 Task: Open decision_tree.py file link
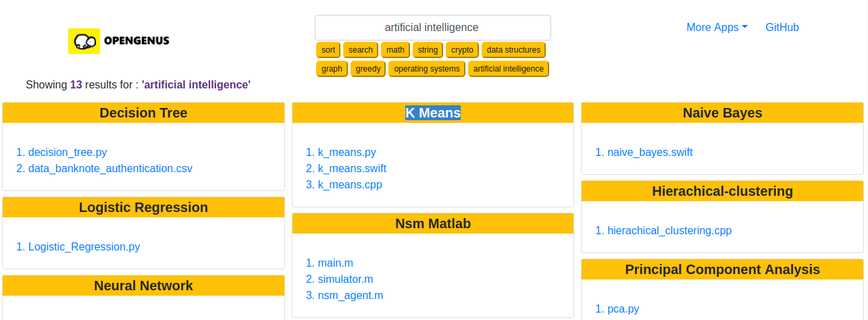click(x=68, y=153)
